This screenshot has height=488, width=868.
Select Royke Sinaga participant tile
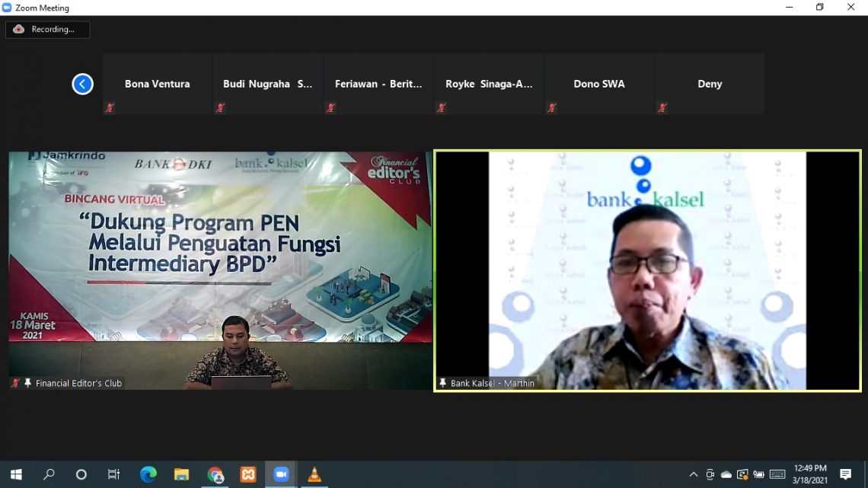[489, 84]
